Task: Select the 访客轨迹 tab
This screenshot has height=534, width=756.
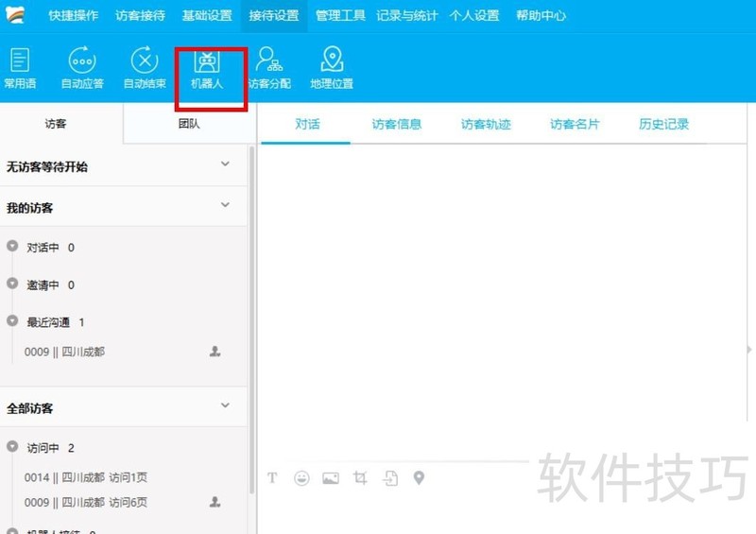Action: pos(486,125)
